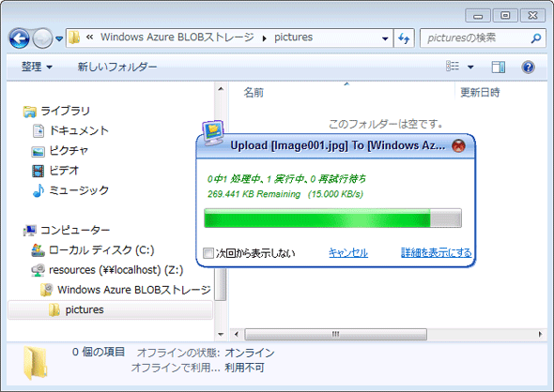This screenshot has width=554, height=392.
Task: Open view options dropdown arrow
Action: 470,67
